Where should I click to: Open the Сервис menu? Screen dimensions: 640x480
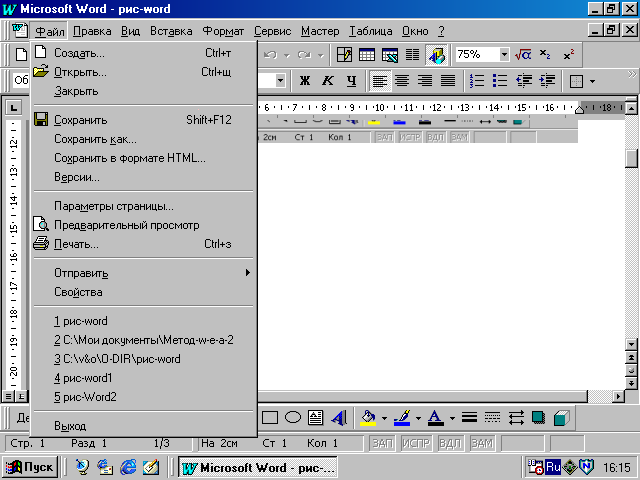272,31
